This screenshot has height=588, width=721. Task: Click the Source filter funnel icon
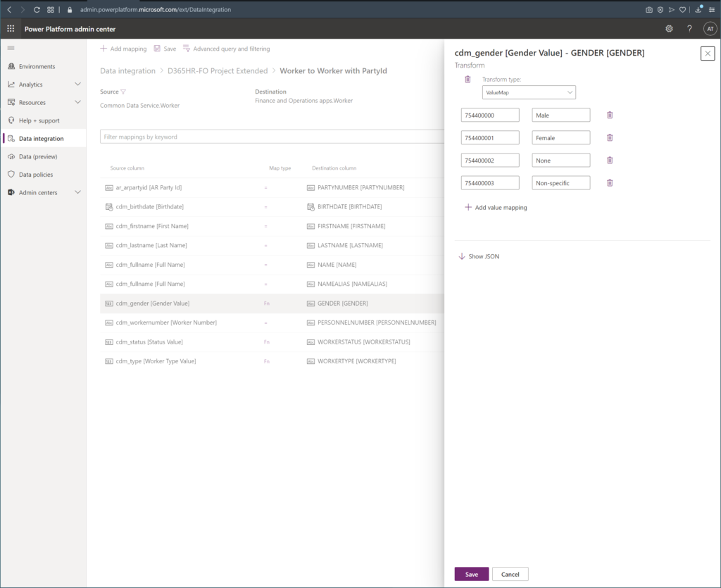(123, 92)
